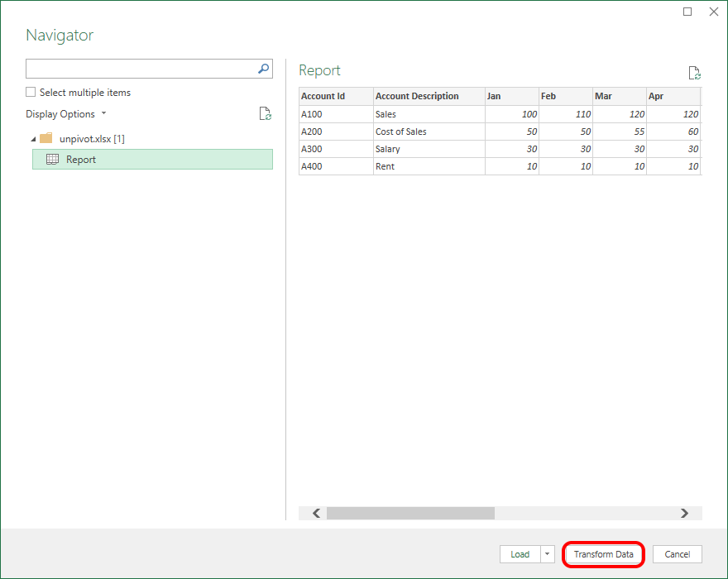Close the Navigator window
Image resolution: width=728 pixels, height=579 pixels.
click(x=714, y=12)
